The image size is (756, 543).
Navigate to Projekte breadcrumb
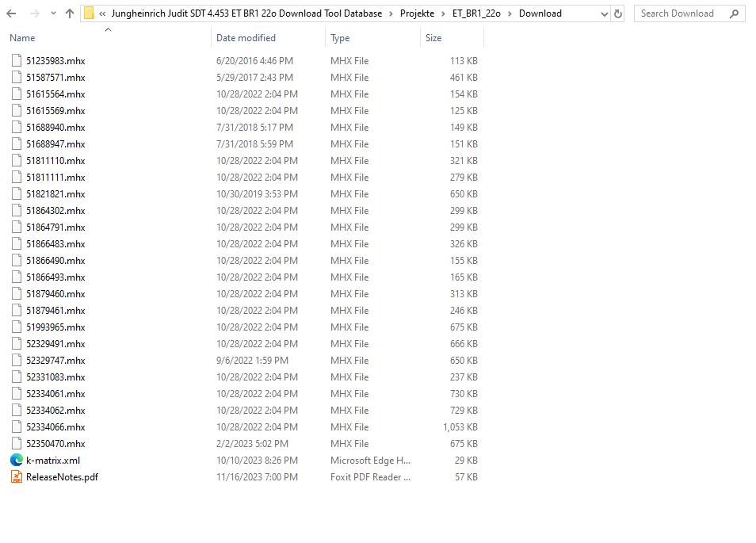point(417,13)
